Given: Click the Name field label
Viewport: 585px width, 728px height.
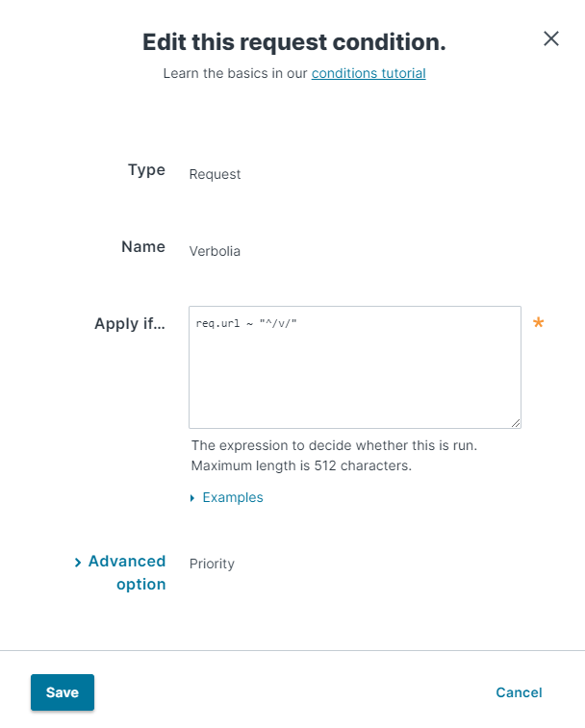Looking at the screenshot, I should click(x=143, y=246).
